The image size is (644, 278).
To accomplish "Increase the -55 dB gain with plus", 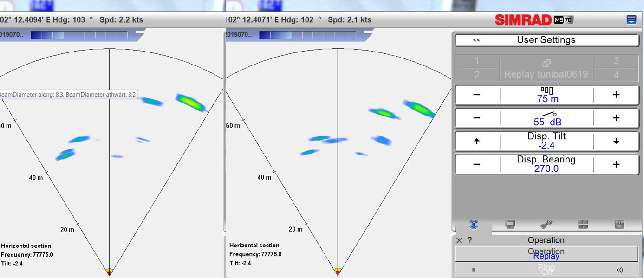I will [616, 118].
